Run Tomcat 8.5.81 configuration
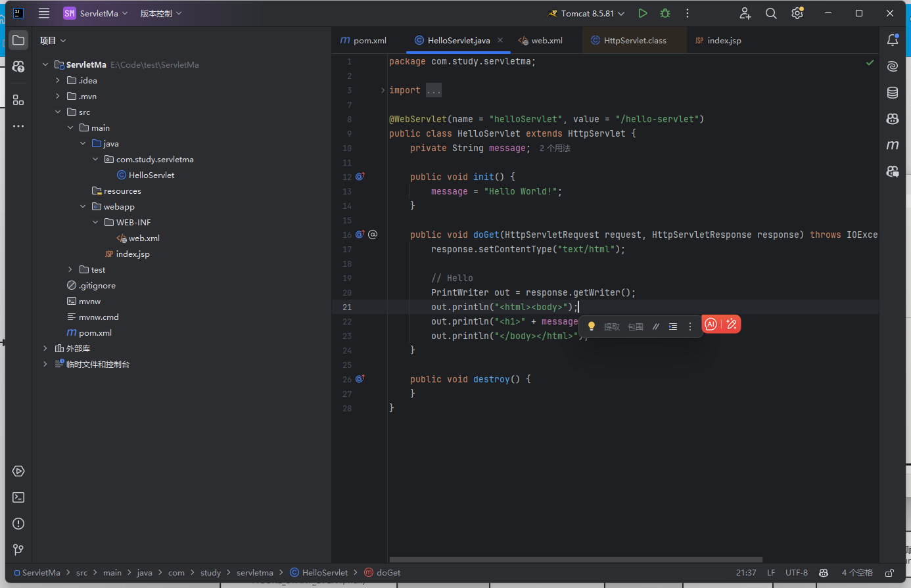 pyautogui.click(x=643, y=13)
